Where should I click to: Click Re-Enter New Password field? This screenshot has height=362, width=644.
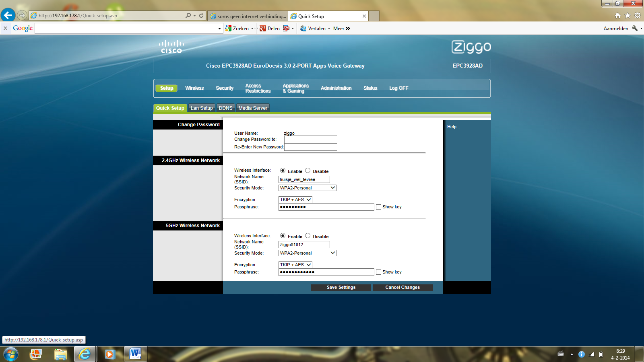coord(311,147)
